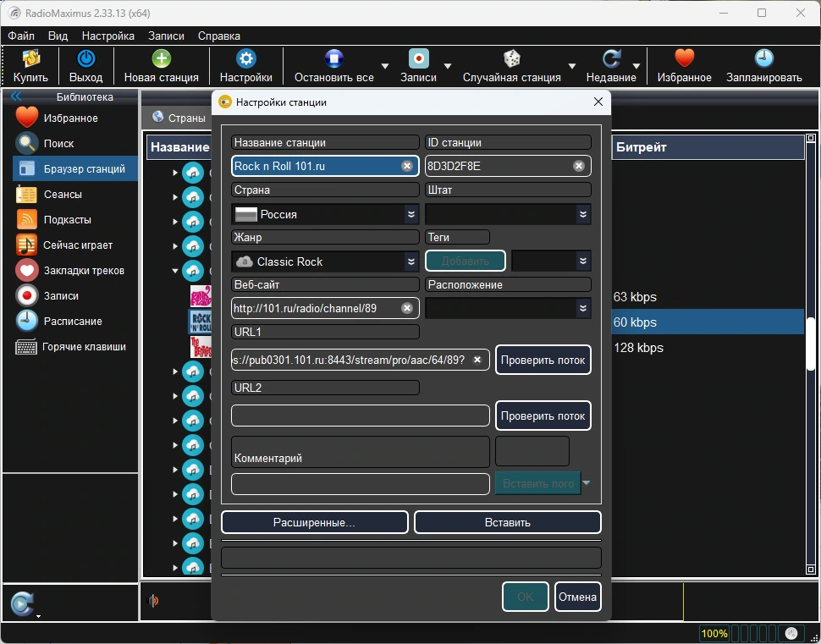Click the Битрейт column header

pos(708,147)
